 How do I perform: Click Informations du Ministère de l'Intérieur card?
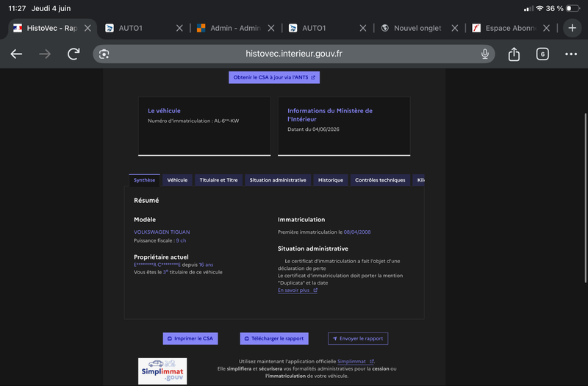click(x=344, y=126)
